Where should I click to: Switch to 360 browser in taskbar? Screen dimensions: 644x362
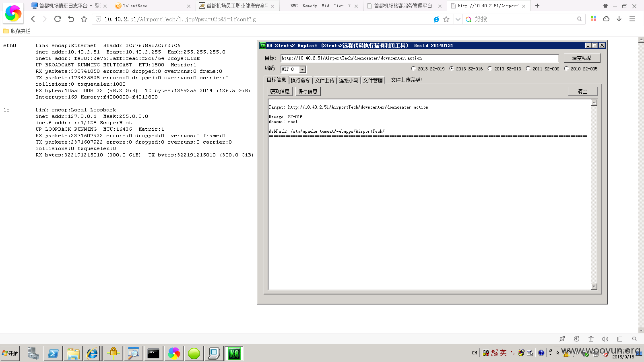point(174,353)
